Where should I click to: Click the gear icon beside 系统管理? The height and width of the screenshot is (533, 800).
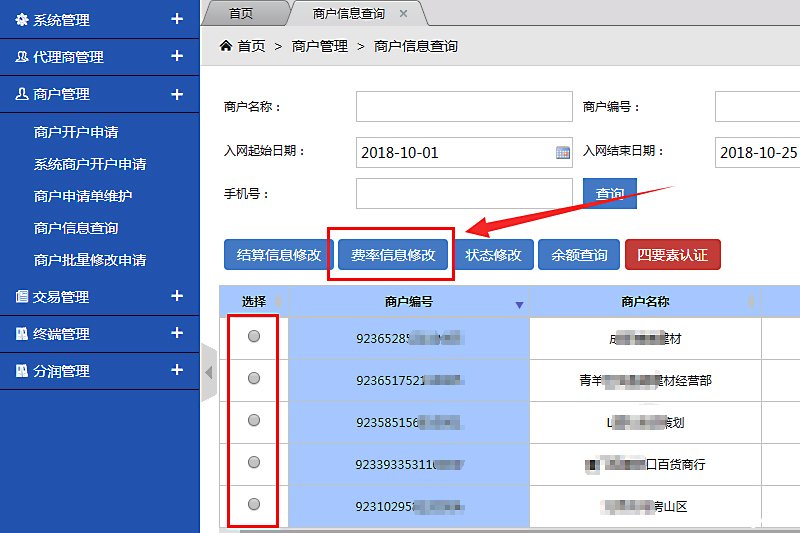[x=22, y=20]
